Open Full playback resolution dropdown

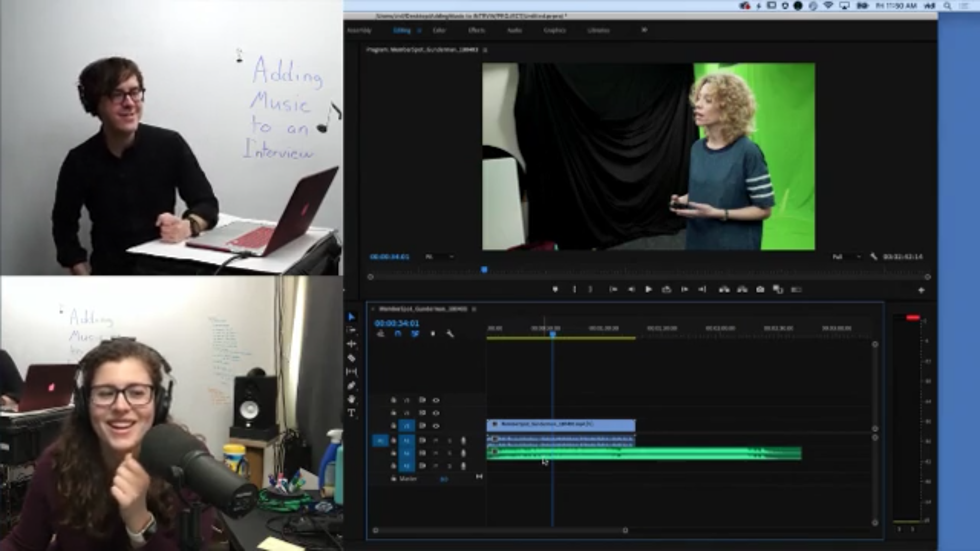(x=847, y=257)
